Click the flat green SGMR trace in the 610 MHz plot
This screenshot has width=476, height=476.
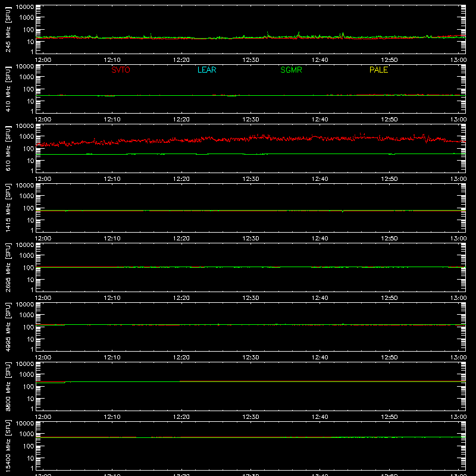click(250, 154)
